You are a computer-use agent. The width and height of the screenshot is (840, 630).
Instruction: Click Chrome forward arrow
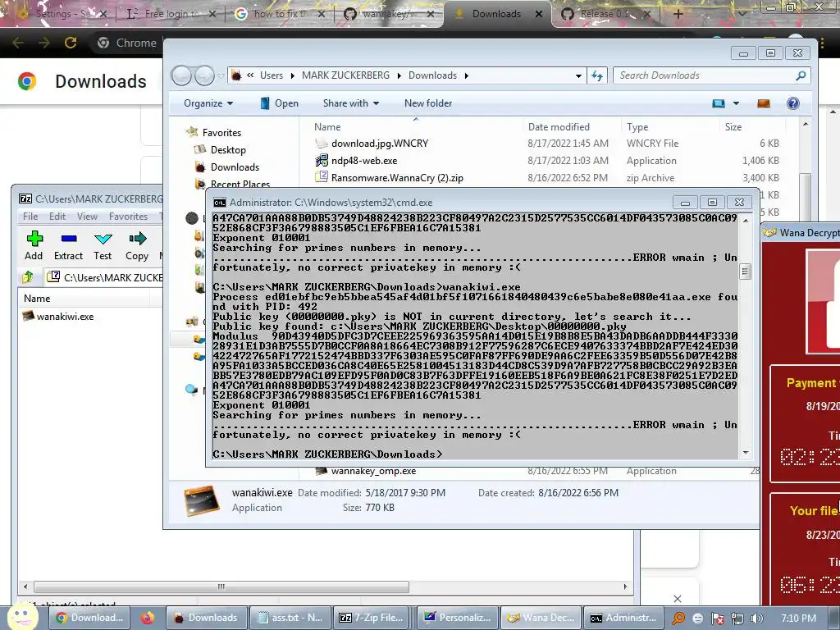point(44,43)
